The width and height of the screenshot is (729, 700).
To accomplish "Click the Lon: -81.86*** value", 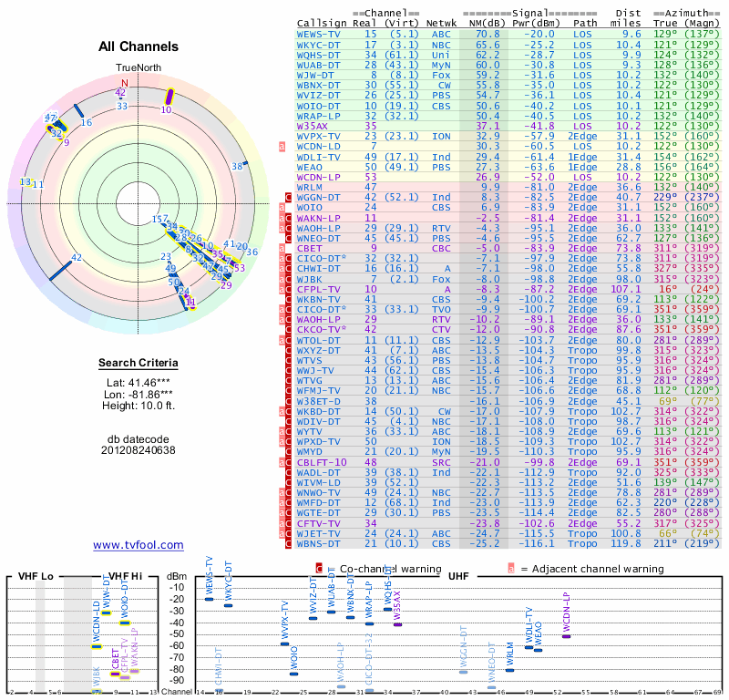I will 139,395.
